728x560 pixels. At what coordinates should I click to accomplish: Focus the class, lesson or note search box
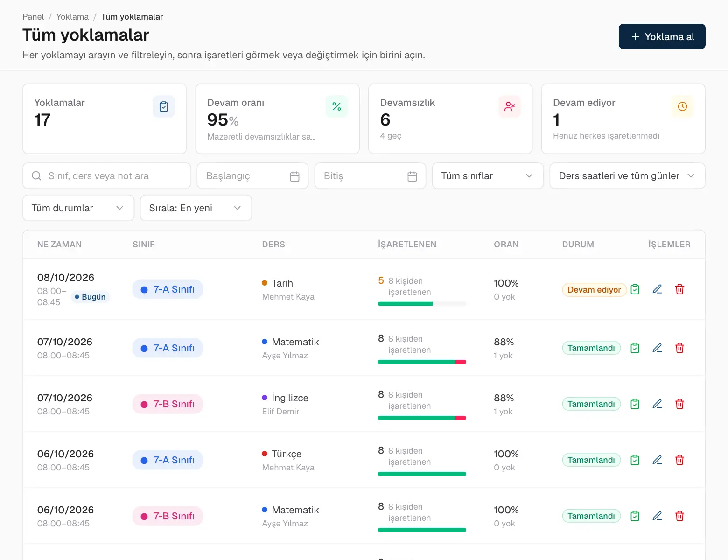tap(106, 176)
